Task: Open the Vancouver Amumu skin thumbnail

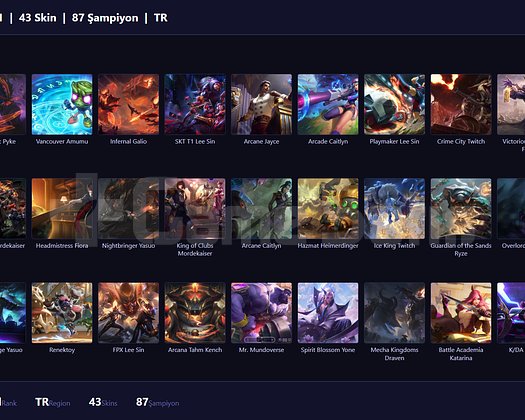Action: pyautogui.click(x=62, y=104)
